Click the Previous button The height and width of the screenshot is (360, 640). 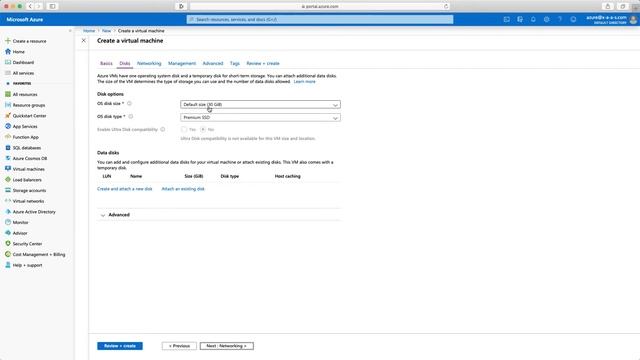click(x=179, y=346)
